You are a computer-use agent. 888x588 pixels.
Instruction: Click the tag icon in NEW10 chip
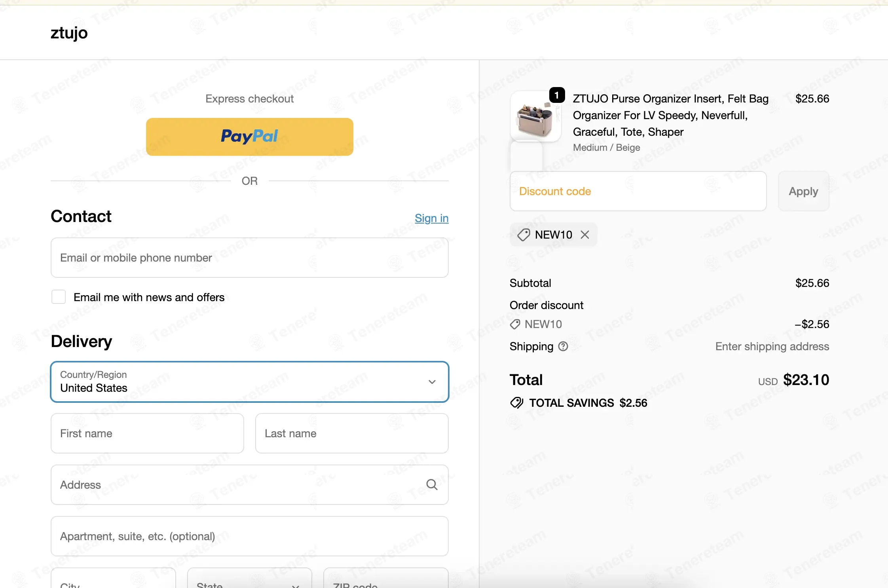(x=524, y=235)
